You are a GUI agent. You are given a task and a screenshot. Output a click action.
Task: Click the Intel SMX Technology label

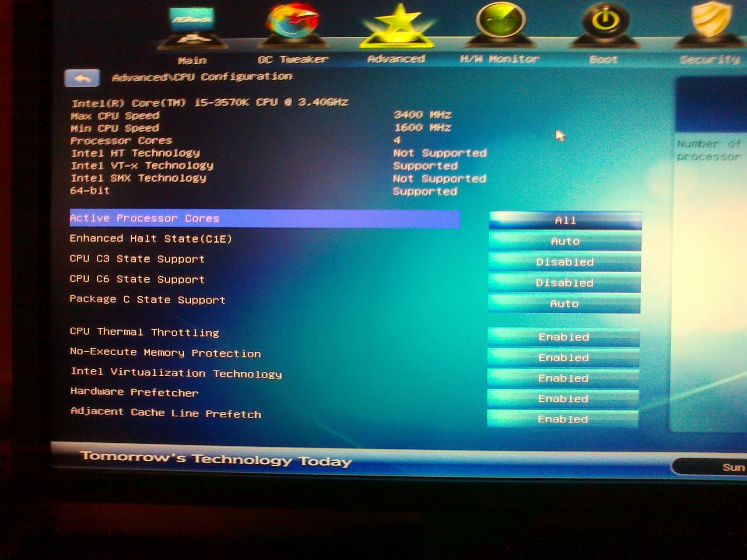click(138, 178)
